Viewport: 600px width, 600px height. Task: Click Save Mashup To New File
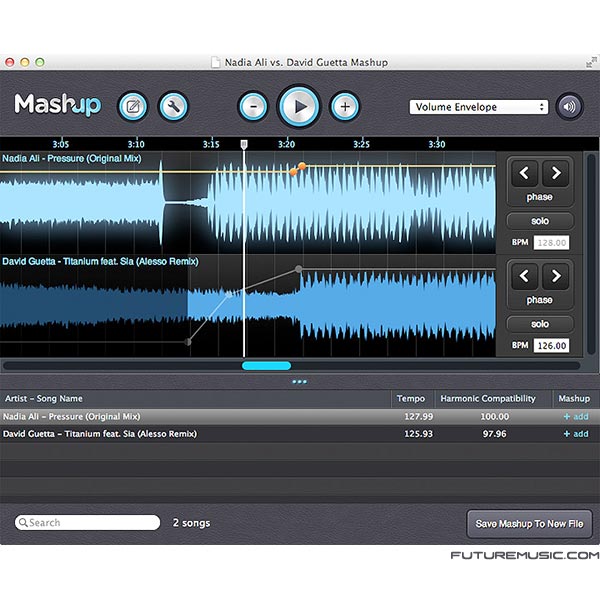coord(529,523)
